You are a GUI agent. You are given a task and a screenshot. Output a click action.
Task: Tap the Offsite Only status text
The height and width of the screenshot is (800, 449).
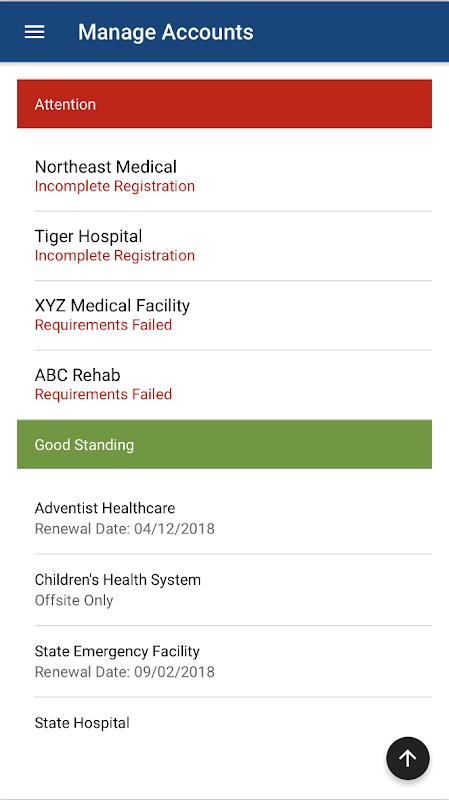[74, 601]
